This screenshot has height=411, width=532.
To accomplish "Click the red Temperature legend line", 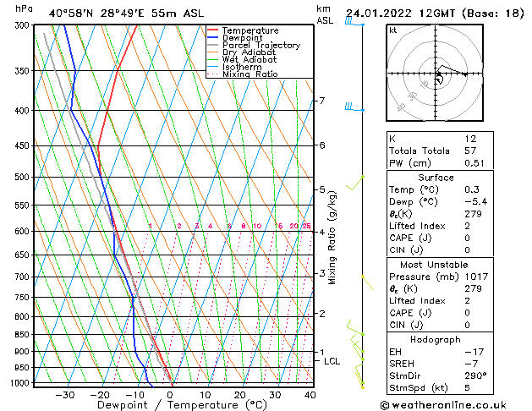I will click(x=212, y=30).
